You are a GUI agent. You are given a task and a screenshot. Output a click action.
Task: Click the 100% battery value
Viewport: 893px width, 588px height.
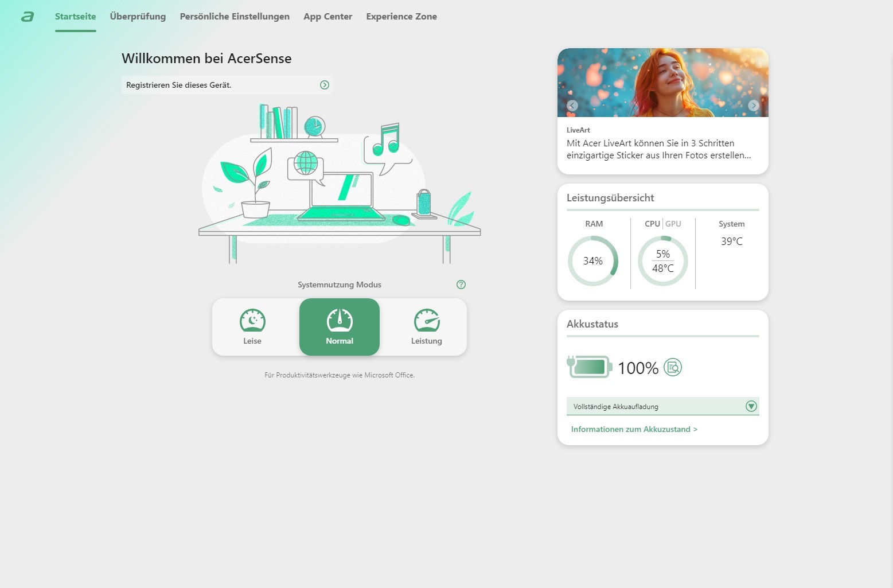pos(638,368)
